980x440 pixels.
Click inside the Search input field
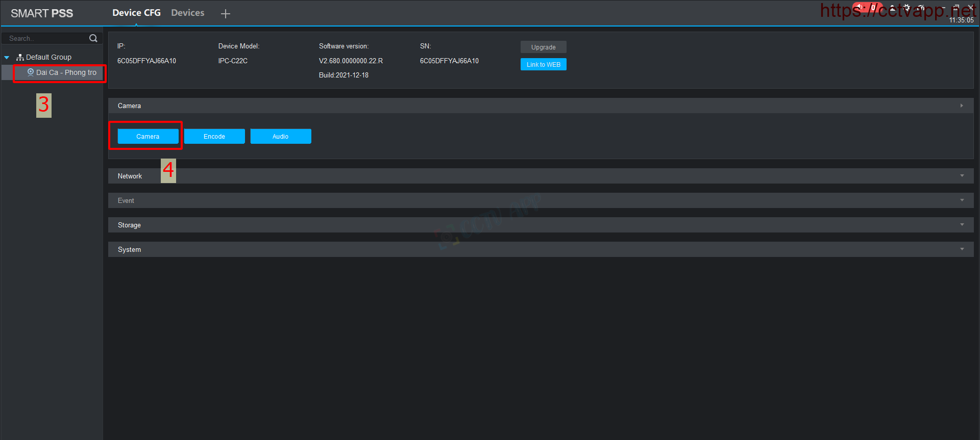[x=46, y=38]
